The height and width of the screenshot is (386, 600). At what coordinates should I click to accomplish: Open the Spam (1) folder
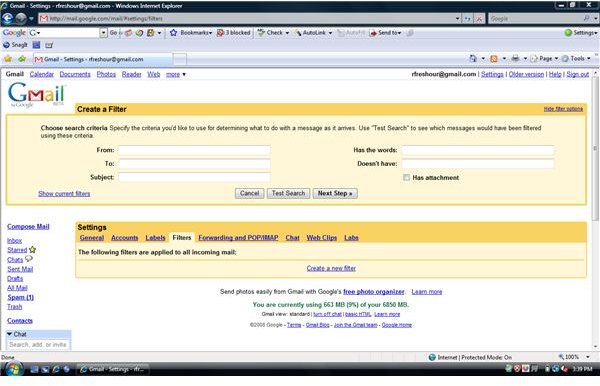21,297
